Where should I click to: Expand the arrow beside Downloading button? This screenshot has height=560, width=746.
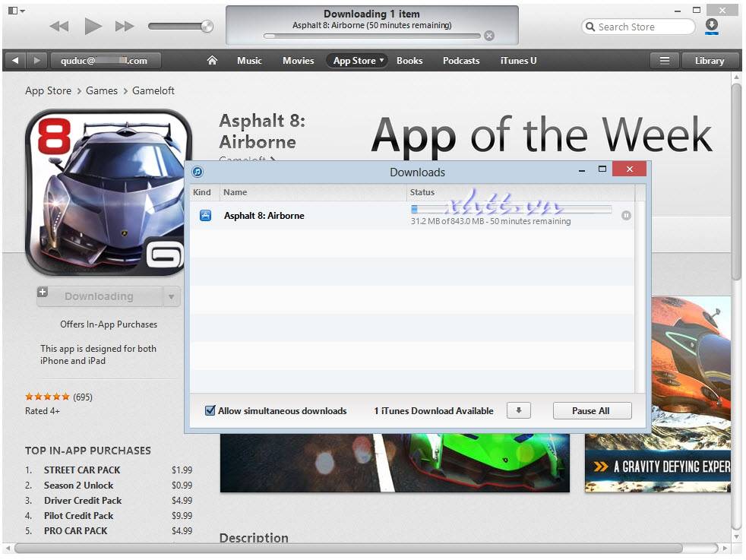[x=171, y=296]
